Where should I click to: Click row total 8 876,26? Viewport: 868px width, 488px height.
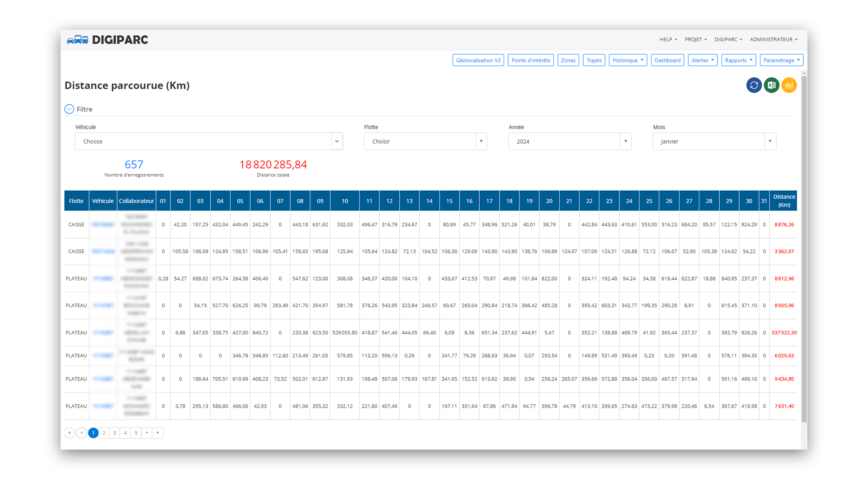[784, 225]
